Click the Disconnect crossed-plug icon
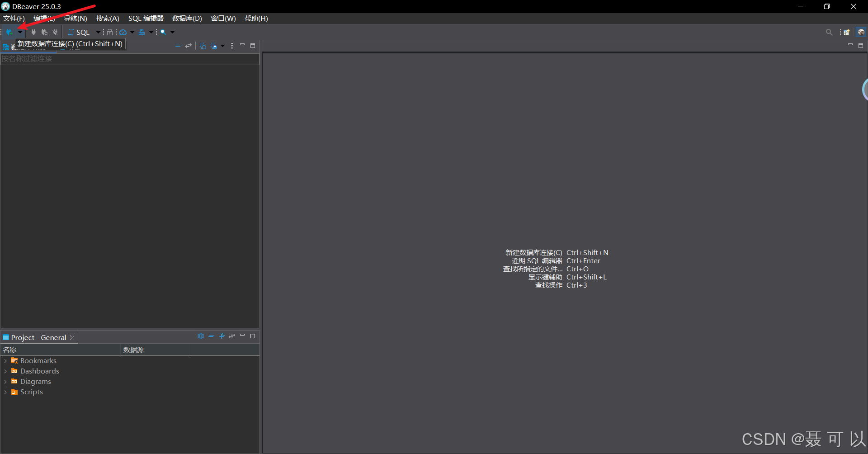Screen dimensions: 868x454 tap(55, 32)
